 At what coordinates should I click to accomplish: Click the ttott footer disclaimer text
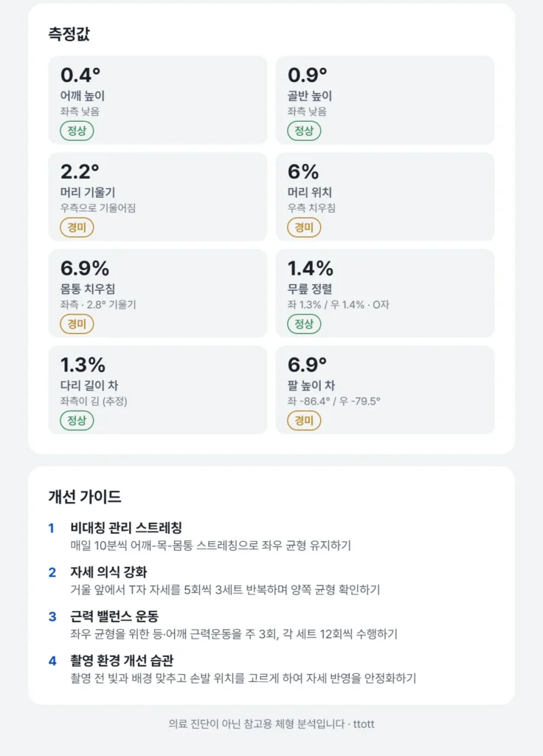pyautogui.click(x=271, y=724)
